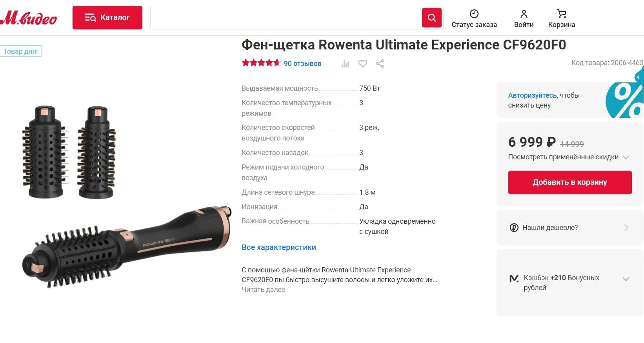
Task: Click the ruble icon beside Нашли дешевле
Action: [x=514, y=228]
